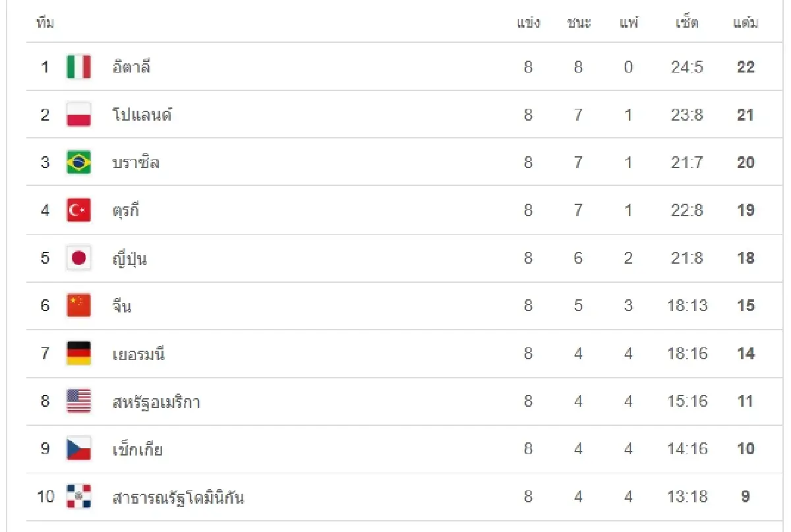Open the อิตาลี team link
This screenshot has height=532, width=791.
tap(132, 67)
